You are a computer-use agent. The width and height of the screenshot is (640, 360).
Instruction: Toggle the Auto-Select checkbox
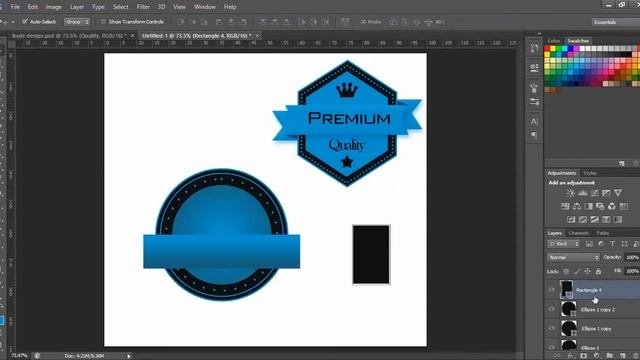tap(25, 21)
